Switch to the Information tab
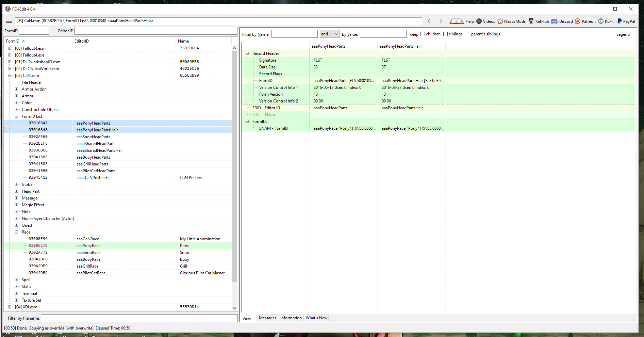 pos(291,318)
